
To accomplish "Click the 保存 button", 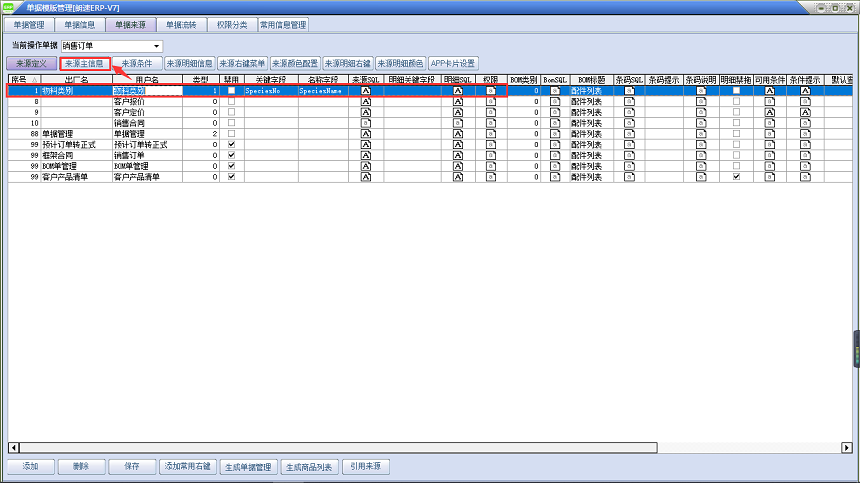I will [x=131, y=466].
